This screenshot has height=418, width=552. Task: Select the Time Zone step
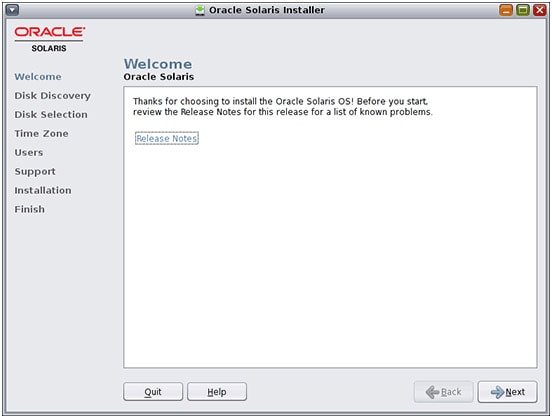click(42, 134)
